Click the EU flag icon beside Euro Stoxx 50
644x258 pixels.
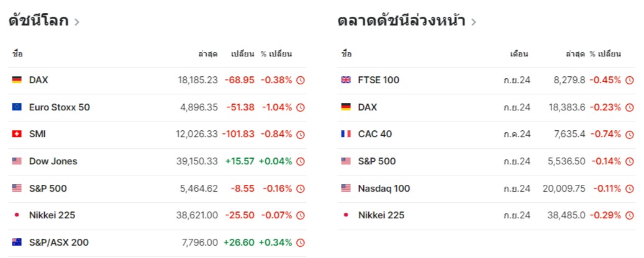pos(17,107)
